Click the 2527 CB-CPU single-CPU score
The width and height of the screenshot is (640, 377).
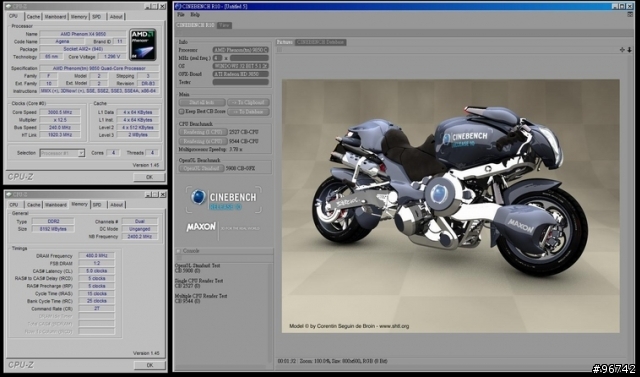pyautogui.click(x=244, y=132)
